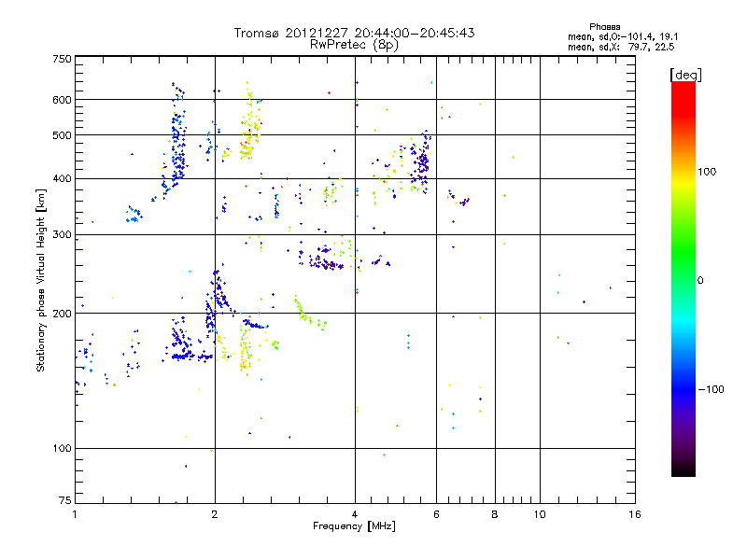Click the 'Stationary phase Virtual Height [km]' axis label
This screenshot has width=747, height=560.
coord(41,281)
